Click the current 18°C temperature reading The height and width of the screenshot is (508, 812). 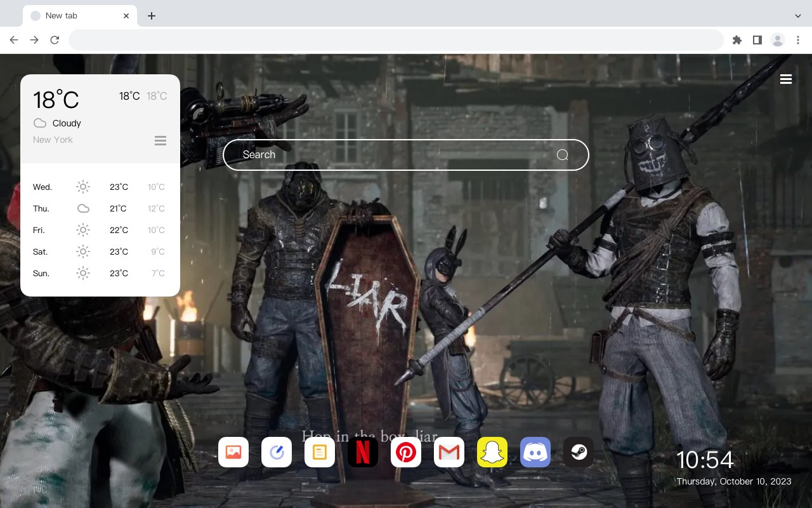tap(56, 100)
